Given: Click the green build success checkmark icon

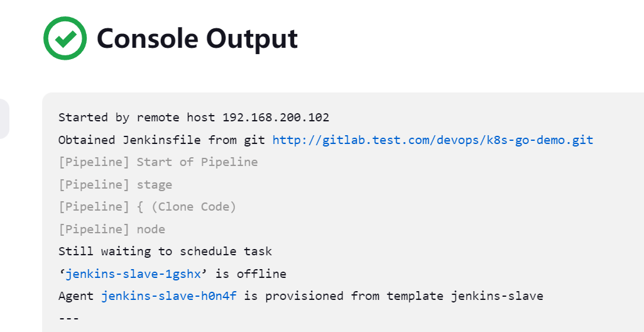Looking at the screenshot, I should [65, 38].
